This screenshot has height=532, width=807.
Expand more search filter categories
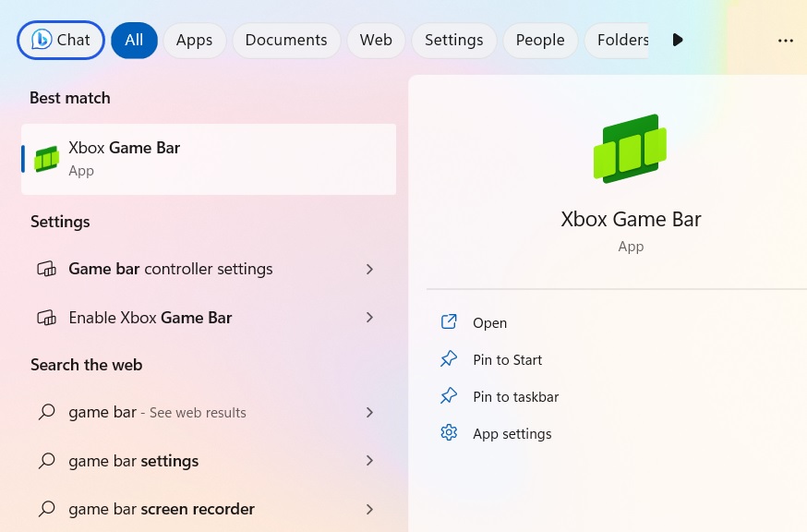678,40
